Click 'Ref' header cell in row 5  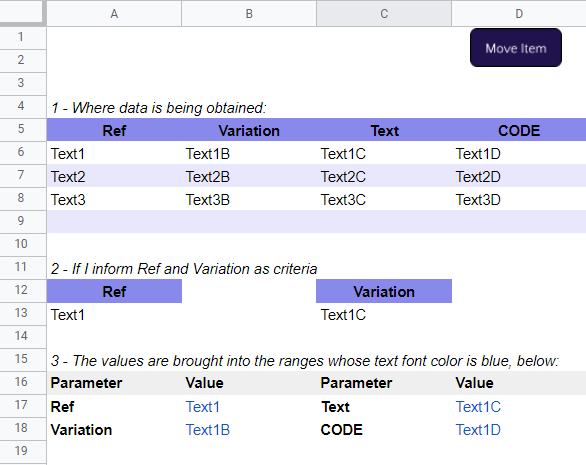[114, 130]
